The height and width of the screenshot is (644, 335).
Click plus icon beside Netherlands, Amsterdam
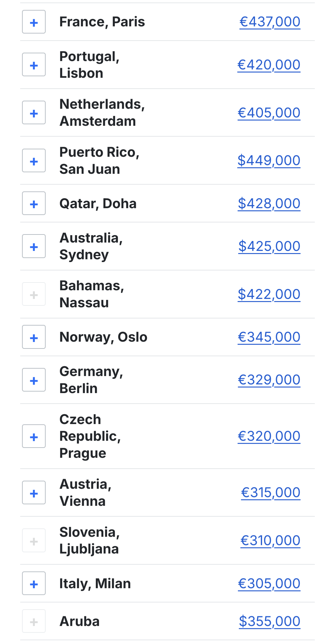coord(34,113)
